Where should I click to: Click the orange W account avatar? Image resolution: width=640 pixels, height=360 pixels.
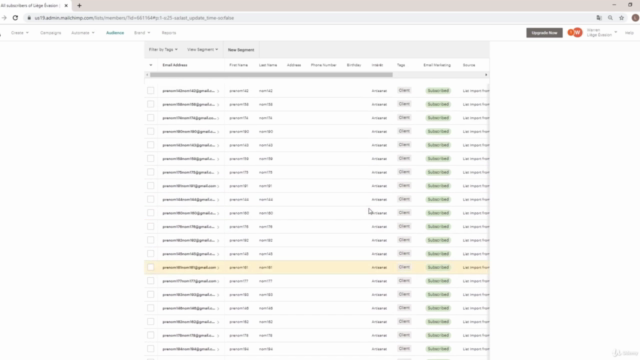pyautogui.click(x=577, y=33)
